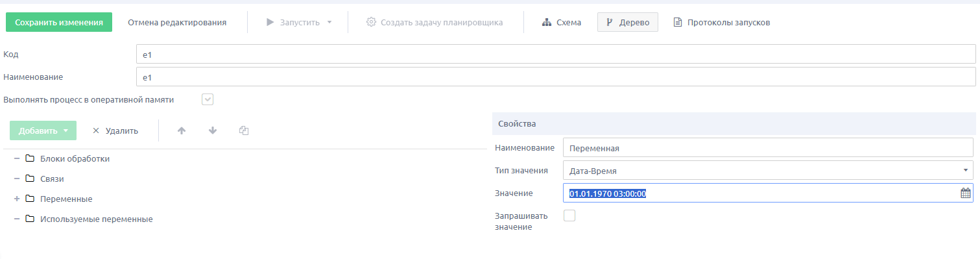Click the Протоколы запусков document icon
980x259 pixels.
(x=678, y=22)
